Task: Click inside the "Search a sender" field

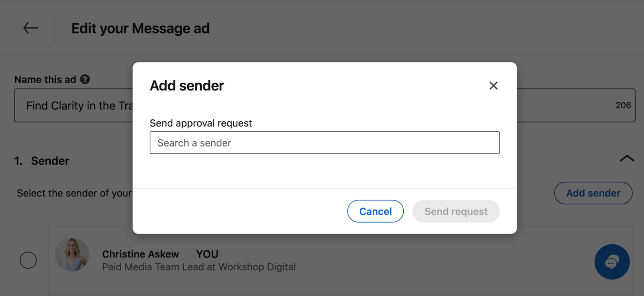Action: [325, 143]
